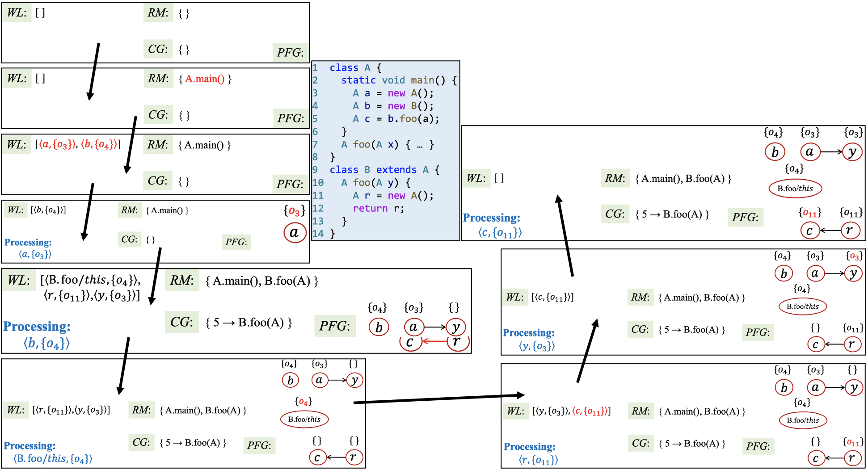The width and height of the screenshot is (868, 470).
Task: Click the red '{o11}' above node r
Action: pyautogui.click(x=853, y=442)
